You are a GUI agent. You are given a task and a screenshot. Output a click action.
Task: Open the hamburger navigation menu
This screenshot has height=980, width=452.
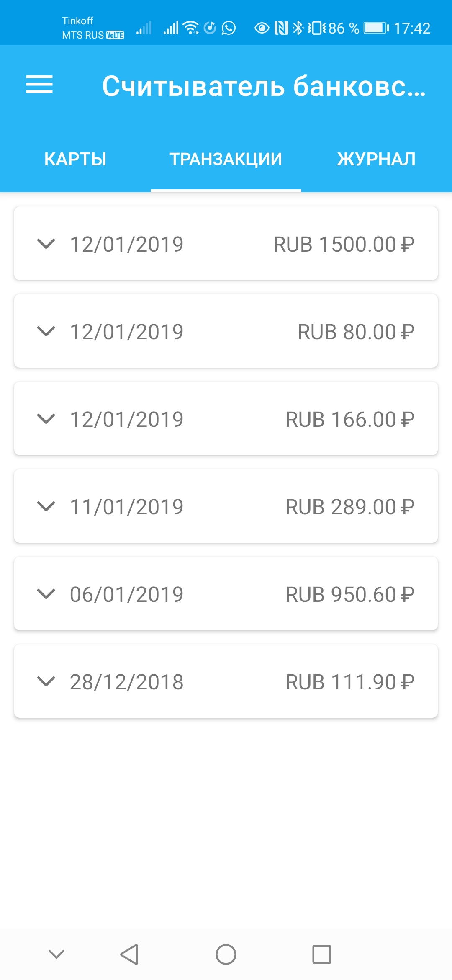(x=39, y=85)
